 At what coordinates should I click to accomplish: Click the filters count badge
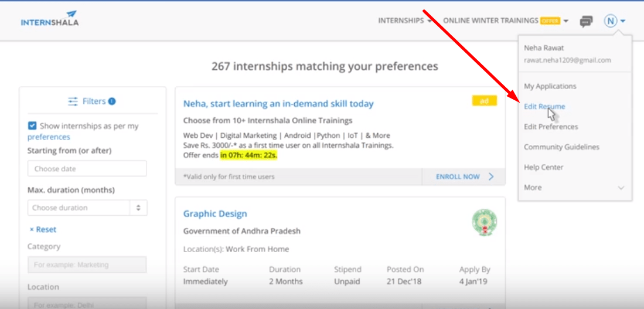112,101
